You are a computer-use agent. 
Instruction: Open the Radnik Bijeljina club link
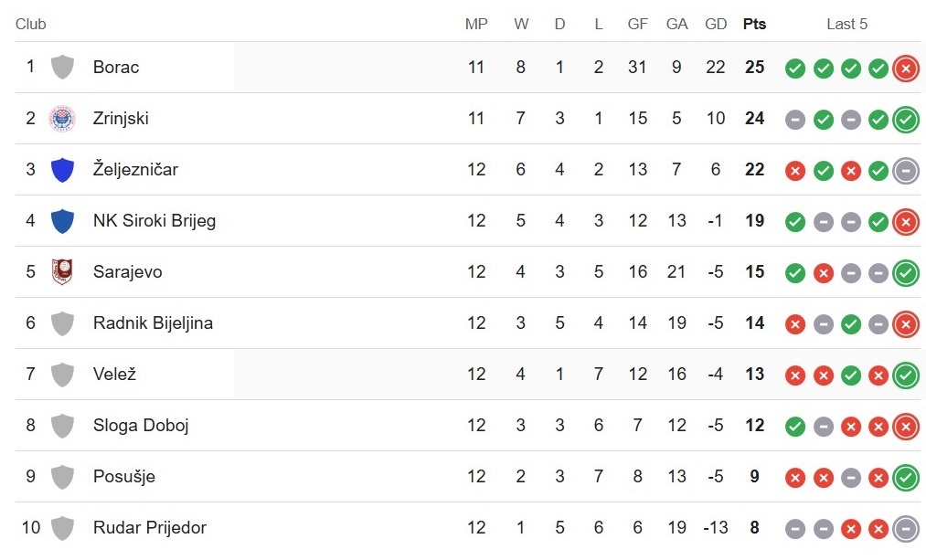153,323
